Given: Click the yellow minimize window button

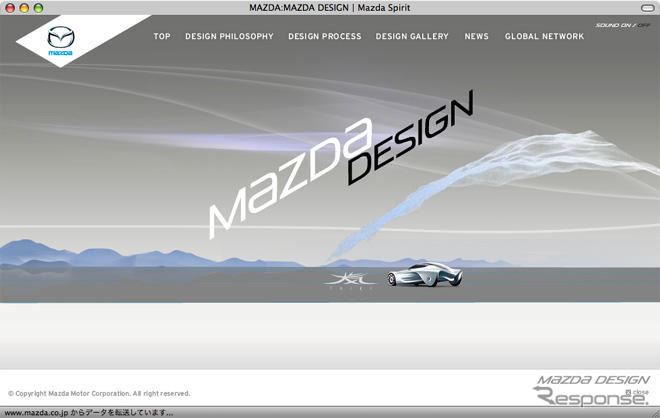Looking at the screenshot, I should [x=24, y=8].
